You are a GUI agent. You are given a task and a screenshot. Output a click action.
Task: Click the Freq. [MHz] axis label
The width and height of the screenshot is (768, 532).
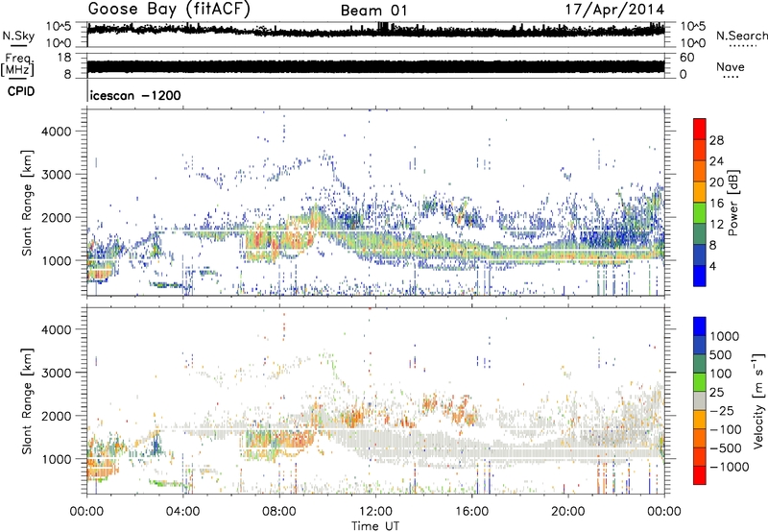[x=17, y=65]
